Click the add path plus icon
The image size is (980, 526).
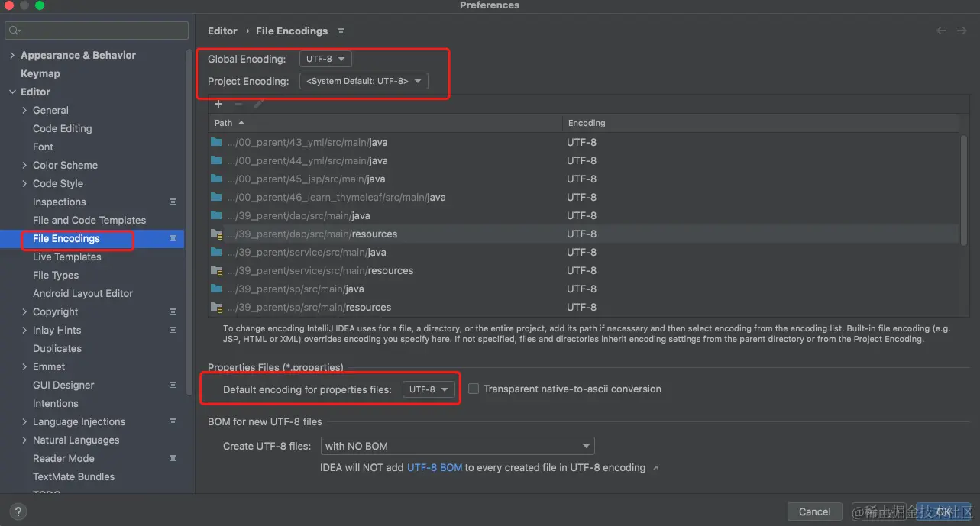coord(218,104)
